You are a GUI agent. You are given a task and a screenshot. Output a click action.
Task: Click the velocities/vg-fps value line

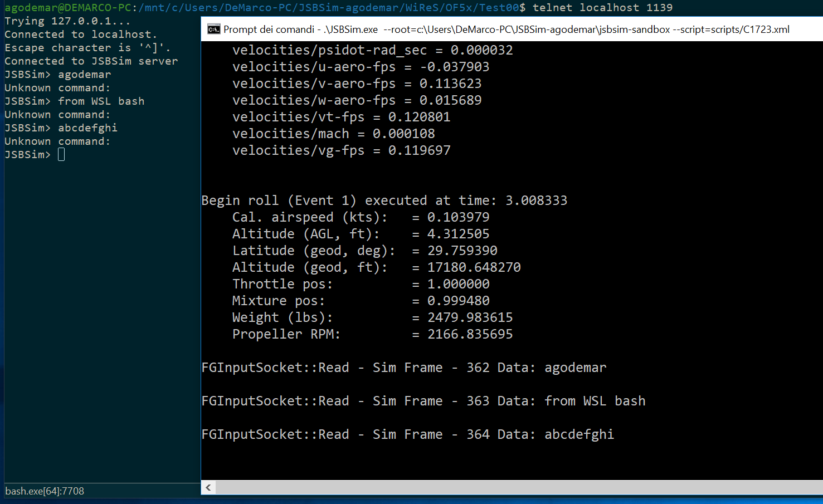coord(341,150)
